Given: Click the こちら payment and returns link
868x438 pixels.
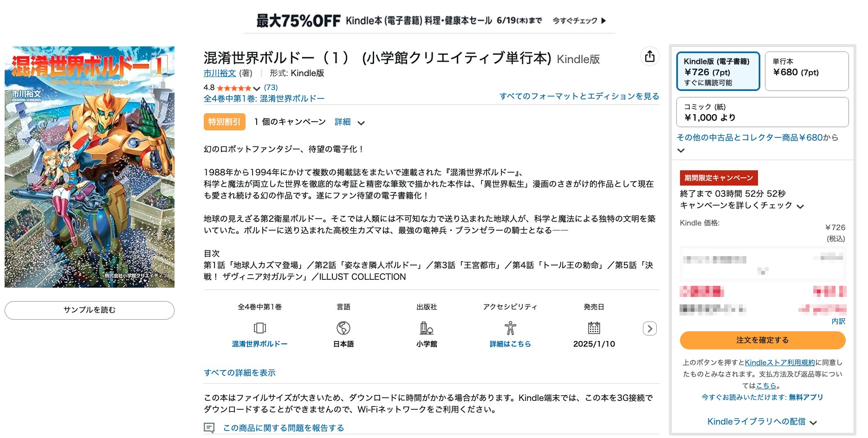Looking at the screenshot, I should [x=766, y=386].
